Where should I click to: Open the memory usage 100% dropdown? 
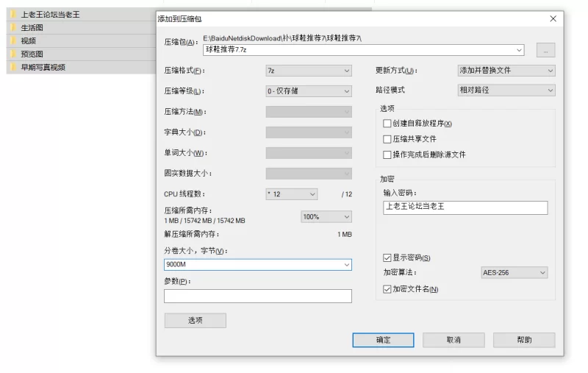point(326,216)
